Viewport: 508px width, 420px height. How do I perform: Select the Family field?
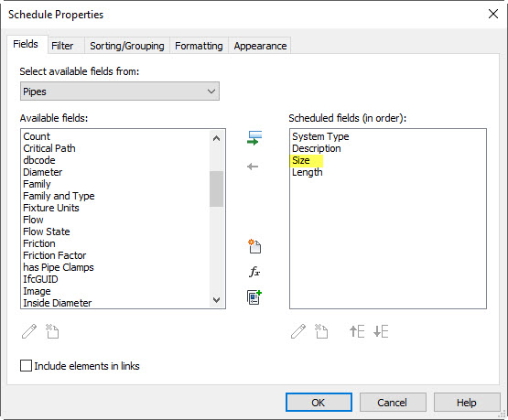(37, 184)
